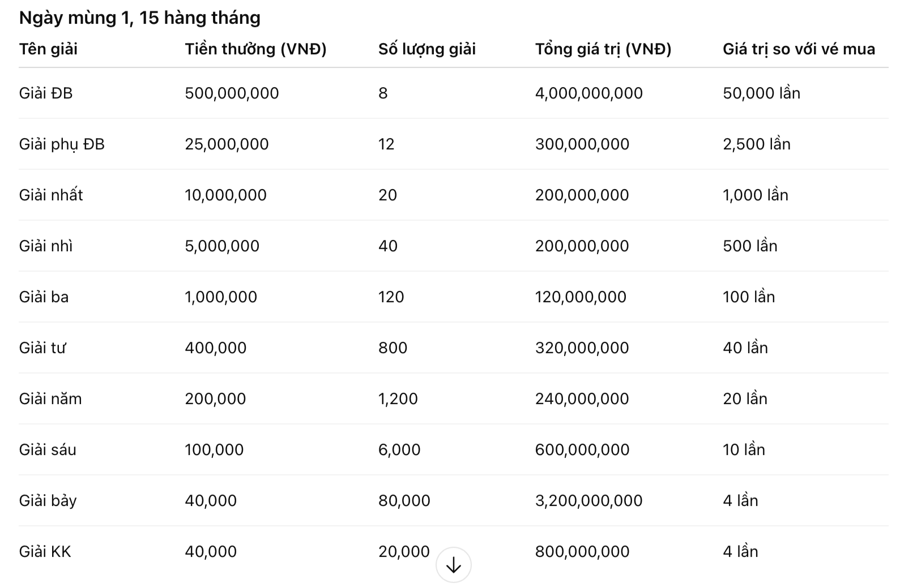Click the '2,500 lần' value cell
The height and width of the screenshot is (588, 900).
click(x=756, y=144)
